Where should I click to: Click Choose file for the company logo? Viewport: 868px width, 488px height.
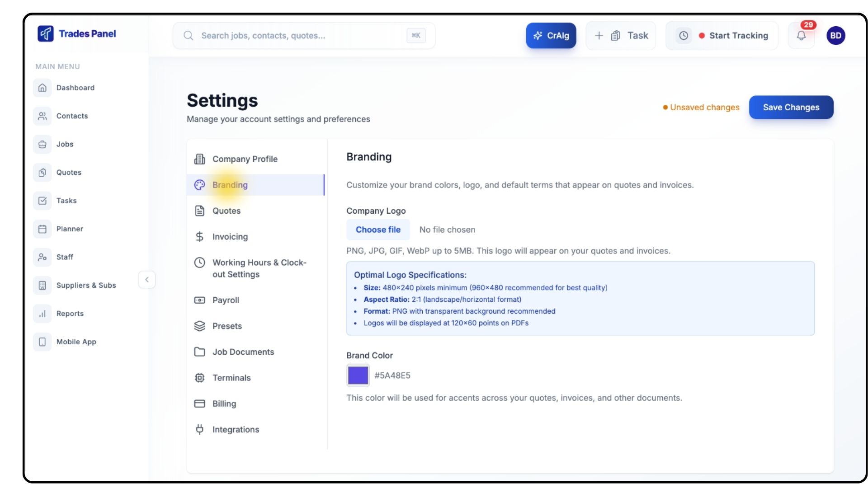[x=378, y=230]
